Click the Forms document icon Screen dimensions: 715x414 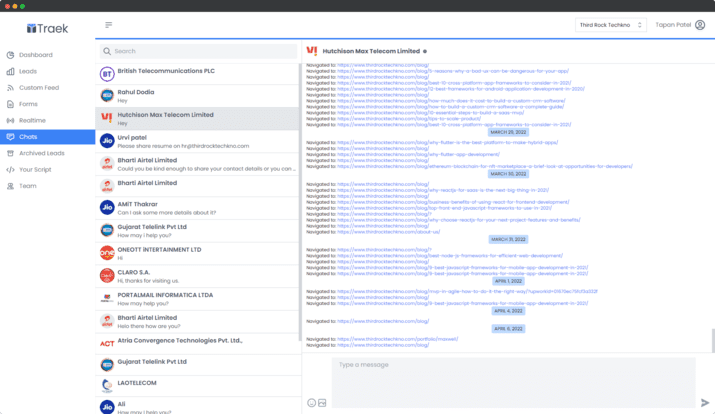10,104
